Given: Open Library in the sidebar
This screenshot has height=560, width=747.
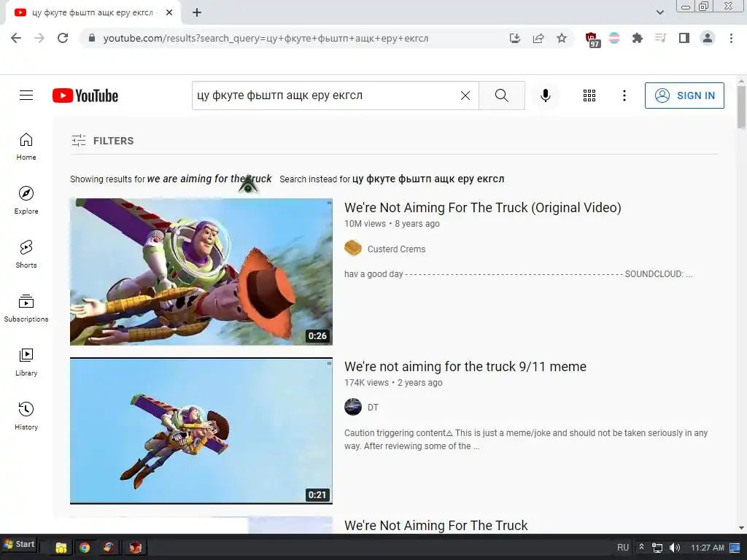Looking at the screenshot, I should [x=26, y=362].
